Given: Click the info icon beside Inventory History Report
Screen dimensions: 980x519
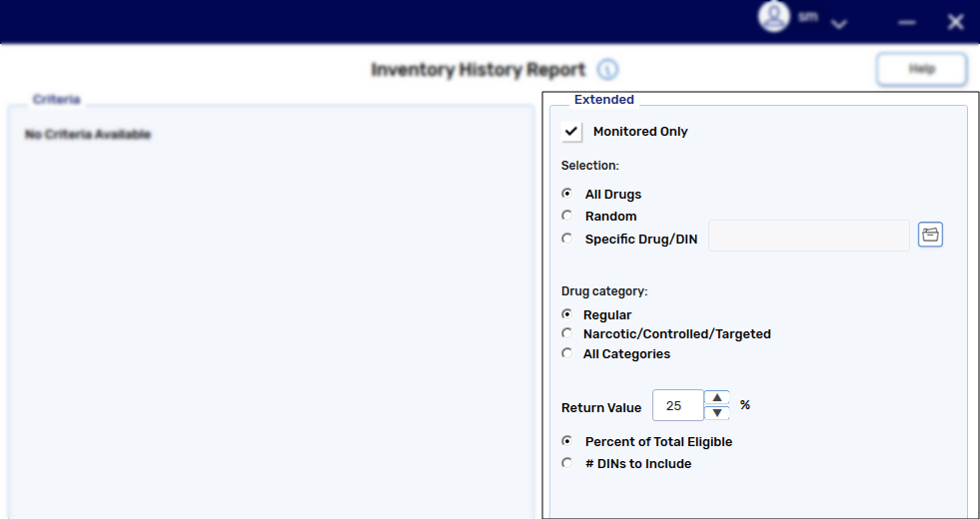Looking at the screenshot, I should point(607,70).
